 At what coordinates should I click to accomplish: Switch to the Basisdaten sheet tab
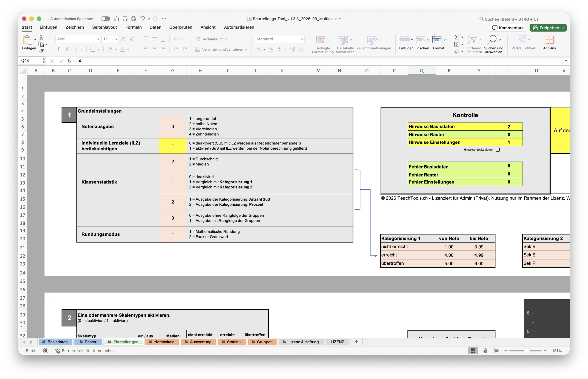pyautogui.click(x=55, y=342)
